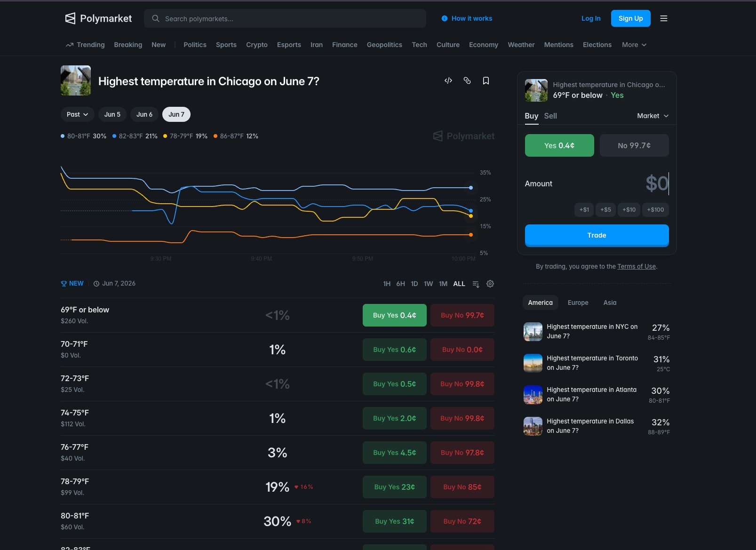This screenshot has width=756, height=550.
Task: Open the Politics category
Action: (195, 45)
